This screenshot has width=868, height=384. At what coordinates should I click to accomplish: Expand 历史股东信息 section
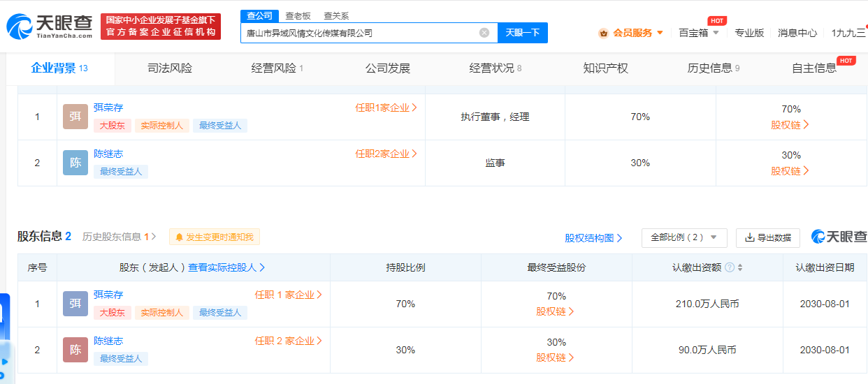[x=119, y=237]
